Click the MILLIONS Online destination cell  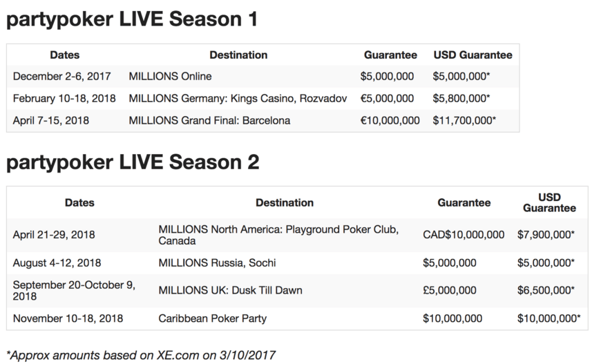click(x=170, y=77)
